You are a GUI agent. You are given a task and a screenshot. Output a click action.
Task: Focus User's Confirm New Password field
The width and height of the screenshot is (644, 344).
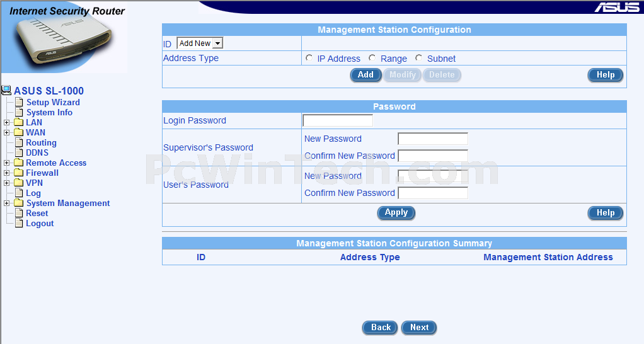[433, 193]
